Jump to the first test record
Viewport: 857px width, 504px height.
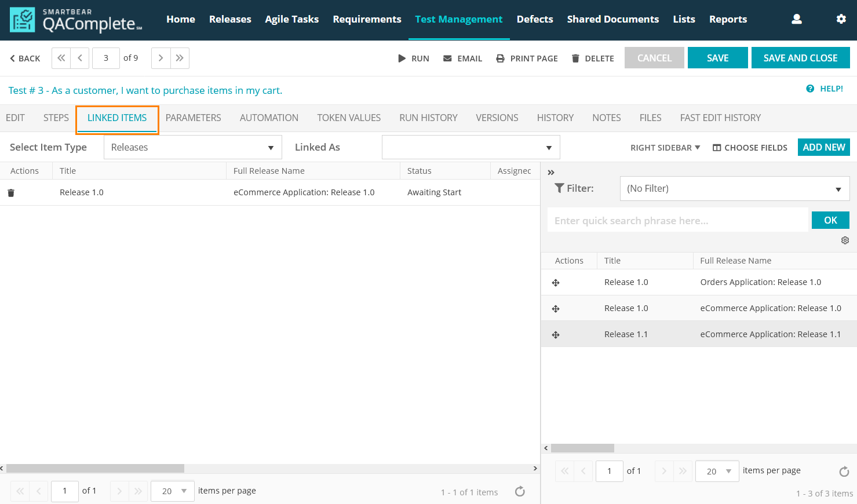tap(61, 58)
